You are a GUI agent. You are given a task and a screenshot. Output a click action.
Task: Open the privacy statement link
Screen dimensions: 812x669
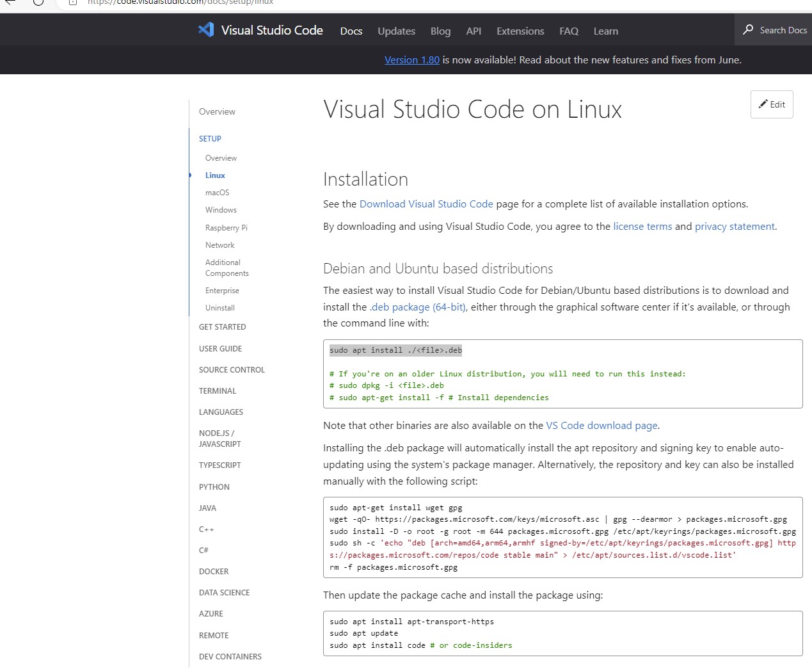[x=735, y=226]
